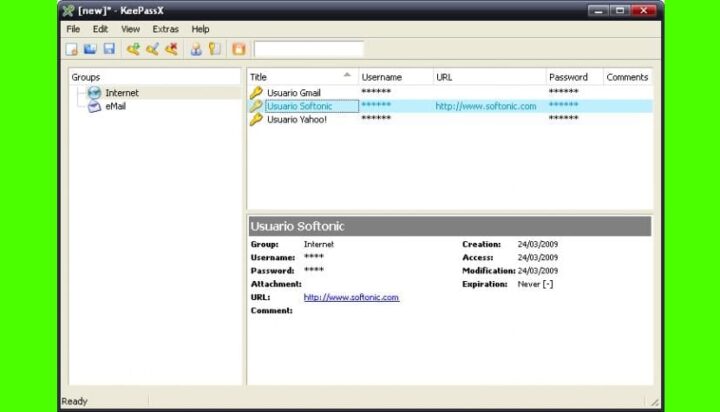The width and height of the screenshot is (720, 412).
Task: Click the envelope icon of eMail group
Action: tap(94, 107)
